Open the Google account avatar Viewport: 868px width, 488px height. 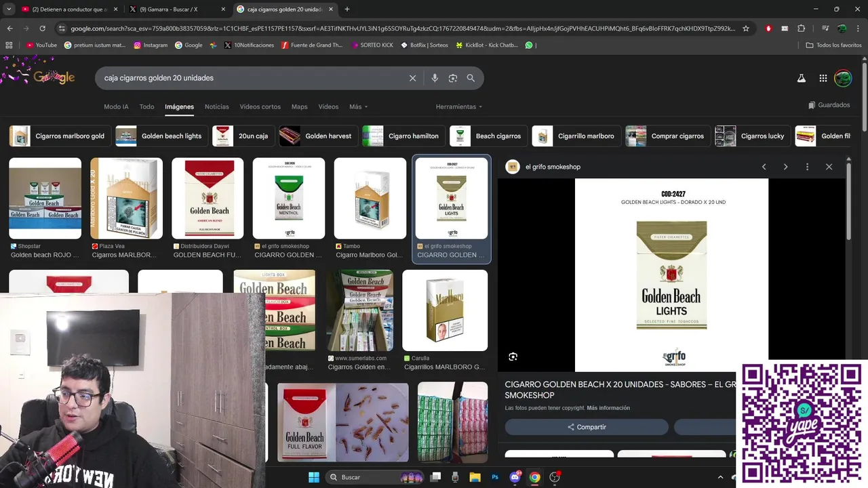pos(843,78)
